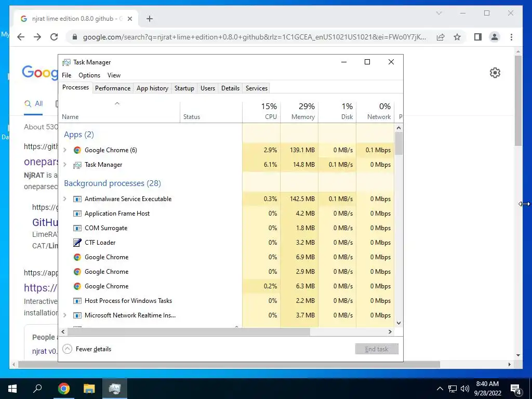Image resolution: width=532 pixels, height=399 pixels.
Task: Open the View menu in Task Manager
Action: 114,75
